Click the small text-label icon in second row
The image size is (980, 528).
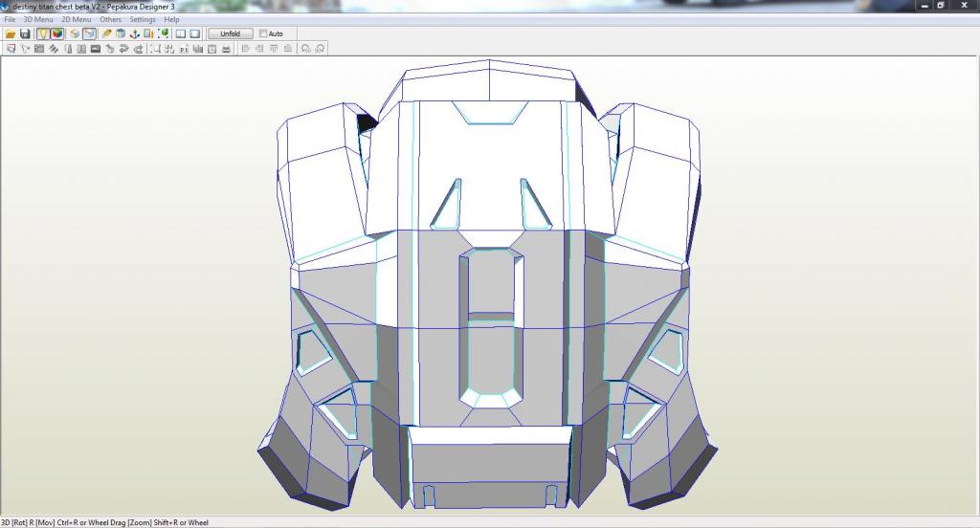[184, 49]
